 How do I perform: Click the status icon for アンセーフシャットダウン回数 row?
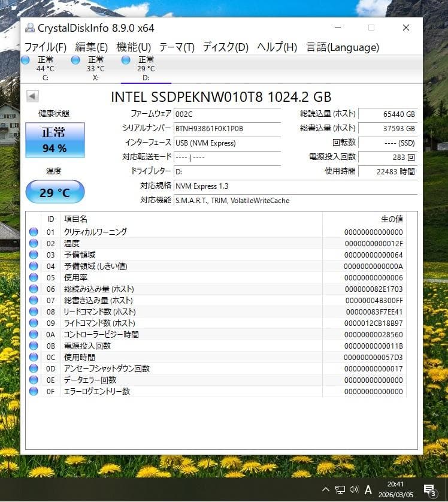34,368
